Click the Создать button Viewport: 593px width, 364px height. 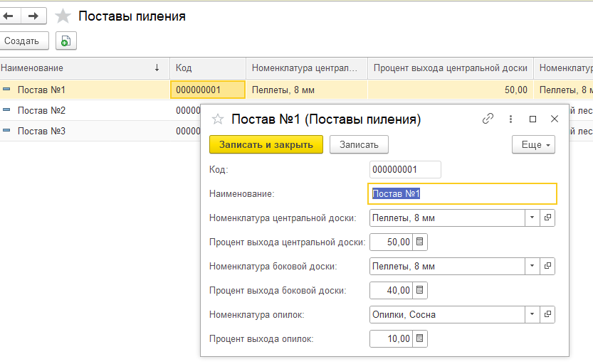(x=23, y=41)
